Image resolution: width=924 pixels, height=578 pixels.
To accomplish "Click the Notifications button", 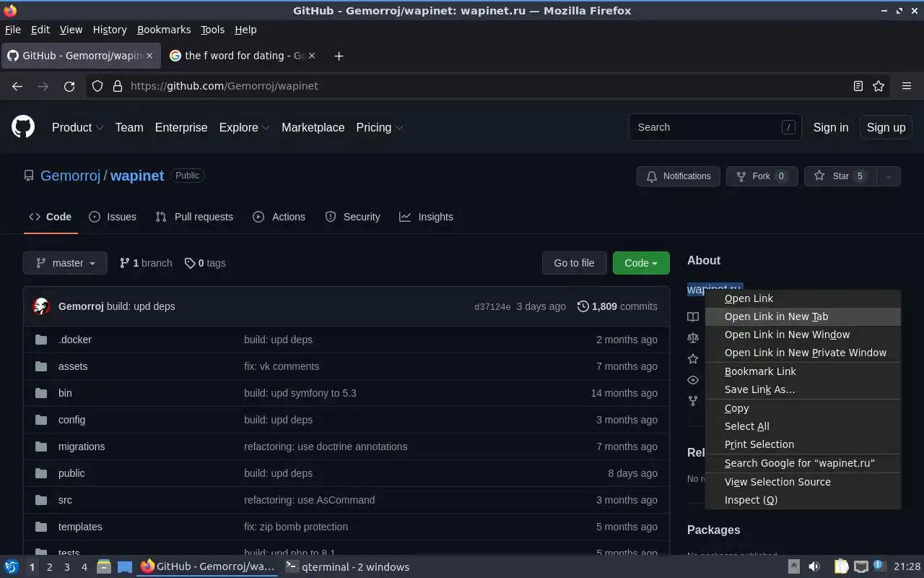I will pyautogui.click(x=679, y=176).
